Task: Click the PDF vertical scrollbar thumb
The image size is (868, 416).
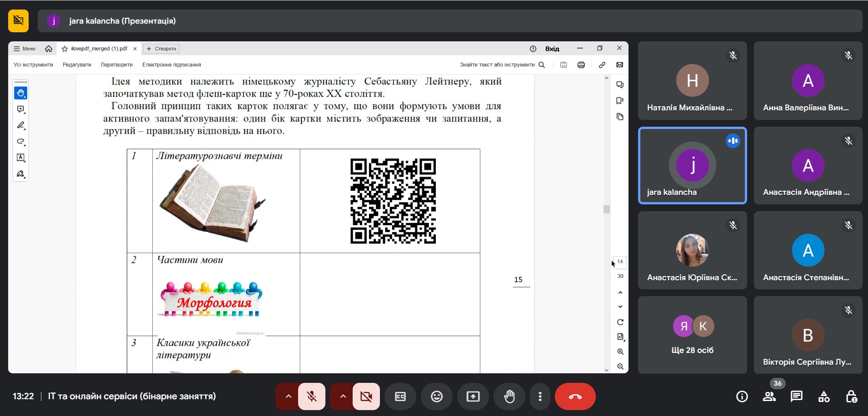Action: click(x=606, y=209)
